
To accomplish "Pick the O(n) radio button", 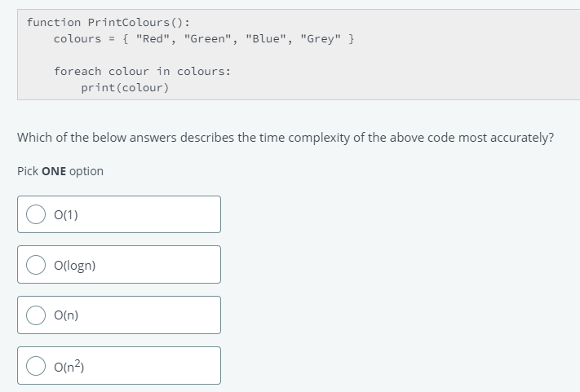I will (36, 315).
